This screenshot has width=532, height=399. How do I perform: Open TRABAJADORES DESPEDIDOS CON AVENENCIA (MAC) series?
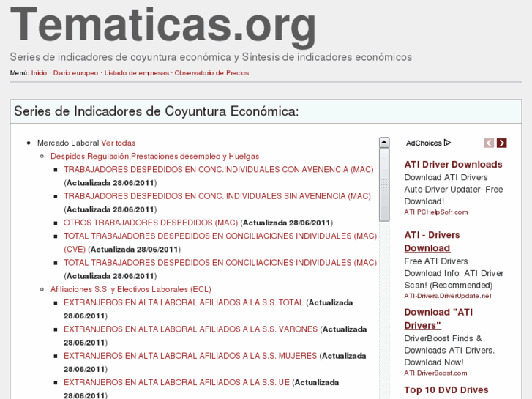click(x=219, y=169)
